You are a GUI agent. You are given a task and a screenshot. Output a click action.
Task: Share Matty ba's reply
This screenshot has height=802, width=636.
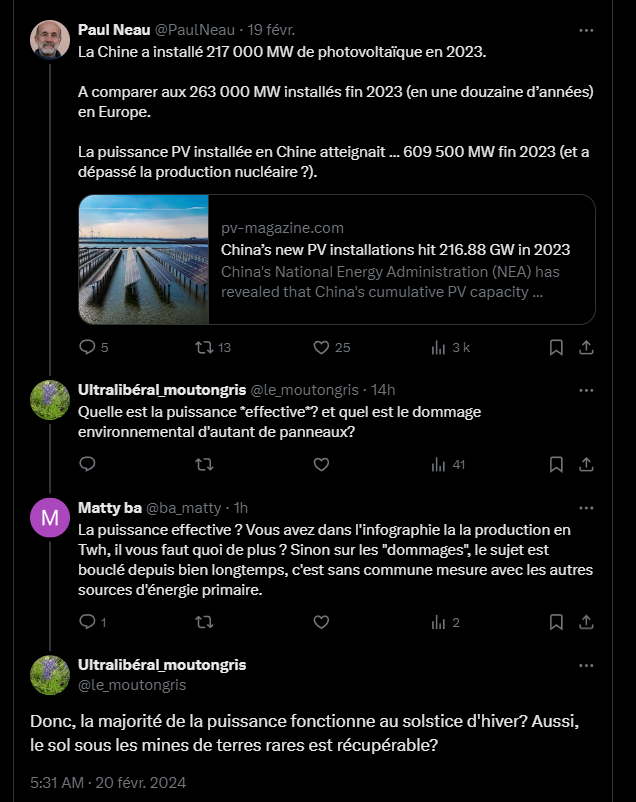click(x=586, y=622)
